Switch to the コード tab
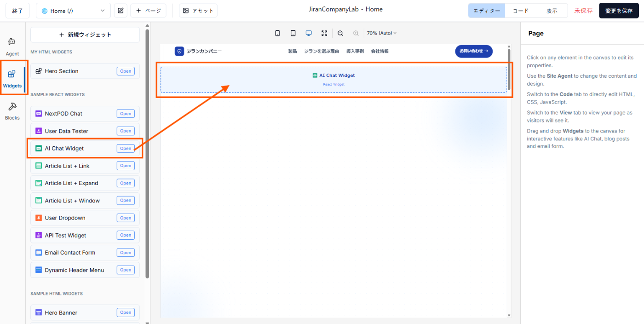 (x=521, y=11)
